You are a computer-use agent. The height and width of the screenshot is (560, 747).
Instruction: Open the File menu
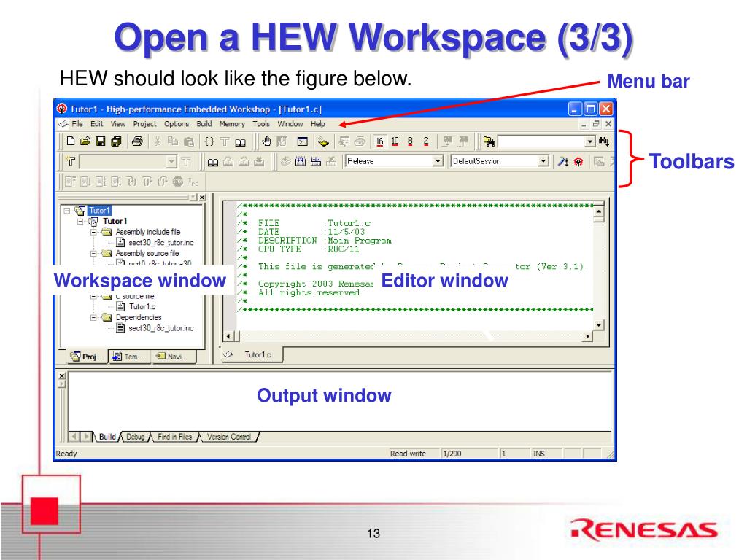coord(77,124)
